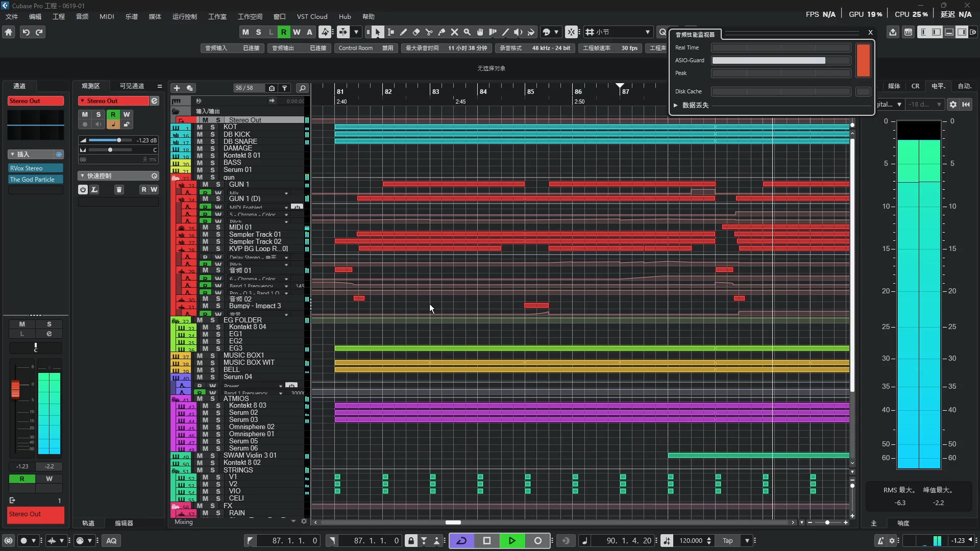Image resolution: width=980 pixels, height=551 pixels.
Task: Pick the Time Warp tool
Action: tap(493, 32)
